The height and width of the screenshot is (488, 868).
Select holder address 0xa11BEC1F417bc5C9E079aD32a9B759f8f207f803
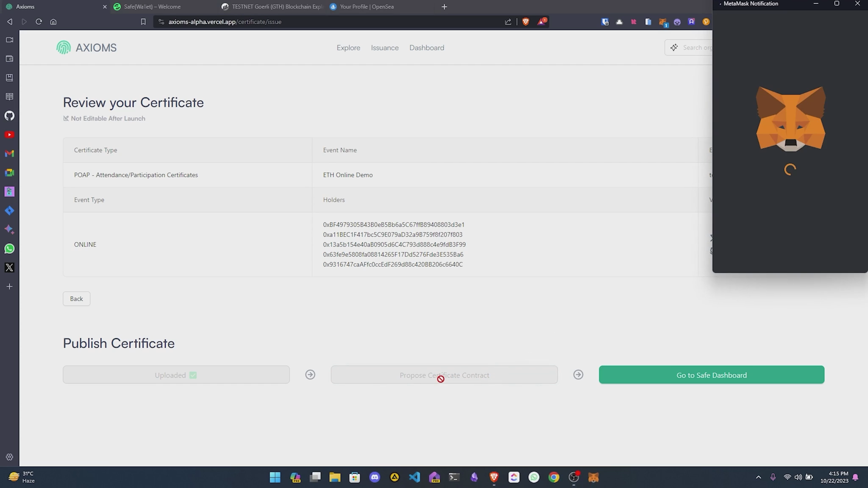click(x=393, y=234)
